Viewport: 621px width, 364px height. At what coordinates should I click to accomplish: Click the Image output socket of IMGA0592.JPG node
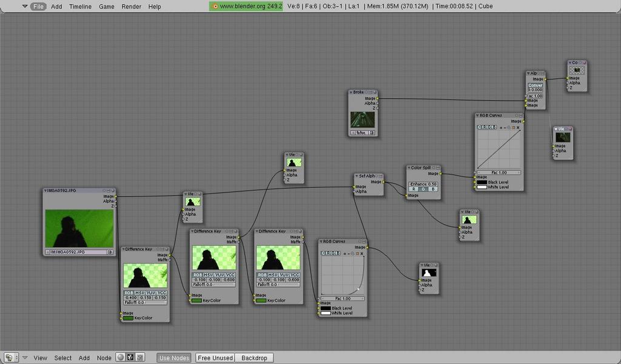tap(116, 196)
